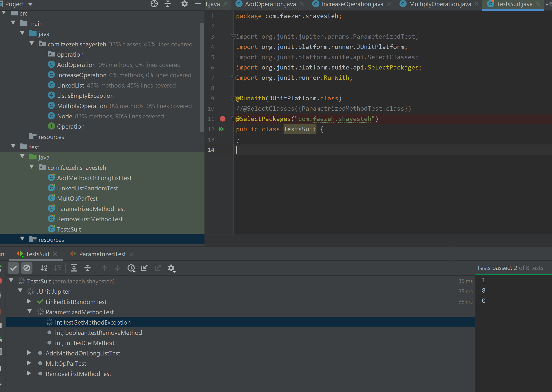Open test runner settings gear icon
Image resolution: width=552 pixels, height=392 pixels.
coord(171,268)
